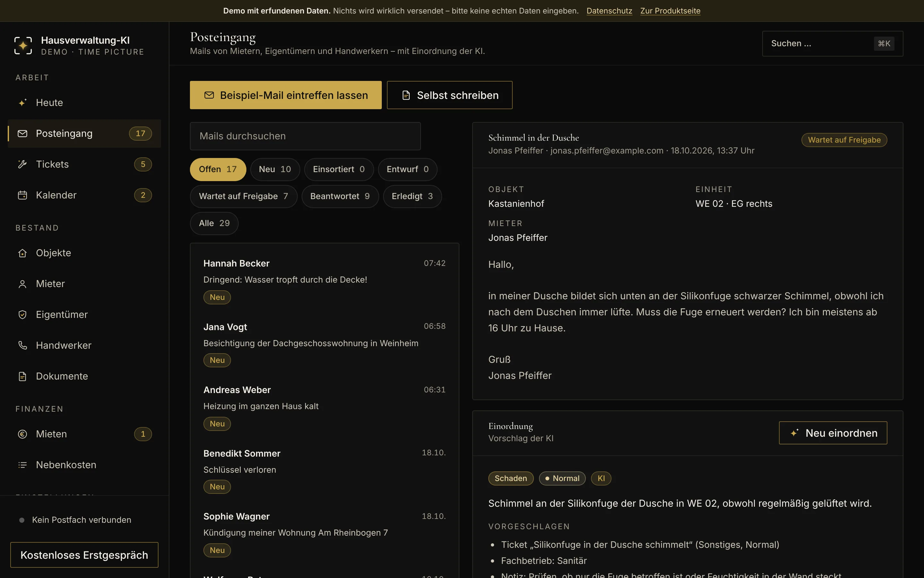Click the list icon beside Nebenkosten
Screen dimensions: 924x578
[x=22, y=465]
